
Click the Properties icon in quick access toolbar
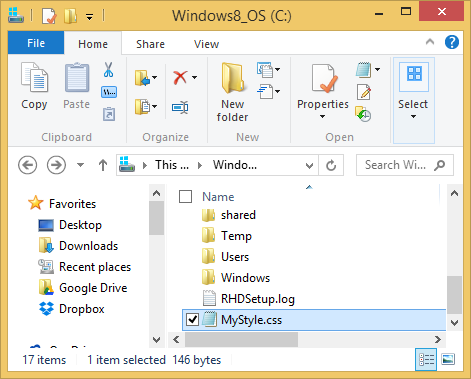point(49,16)
